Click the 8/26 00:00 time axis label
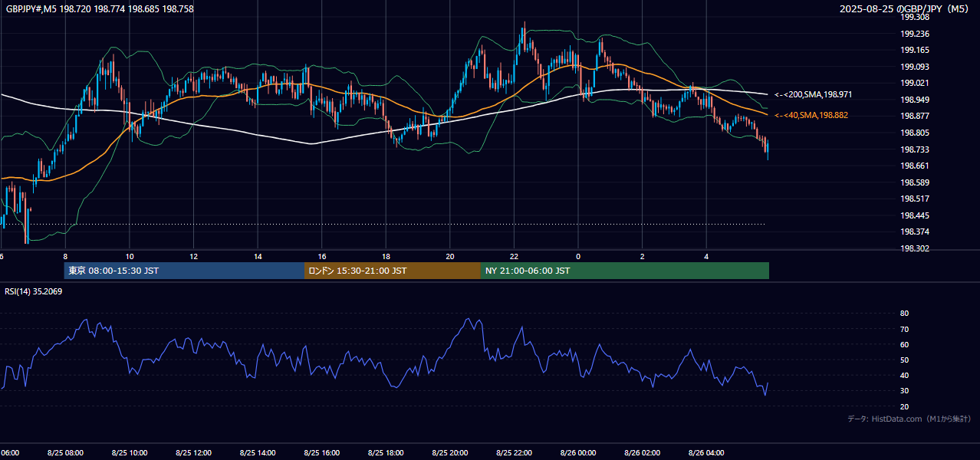Image resolution: width=980 pixels, height=460 pixels. pos(578,452)
